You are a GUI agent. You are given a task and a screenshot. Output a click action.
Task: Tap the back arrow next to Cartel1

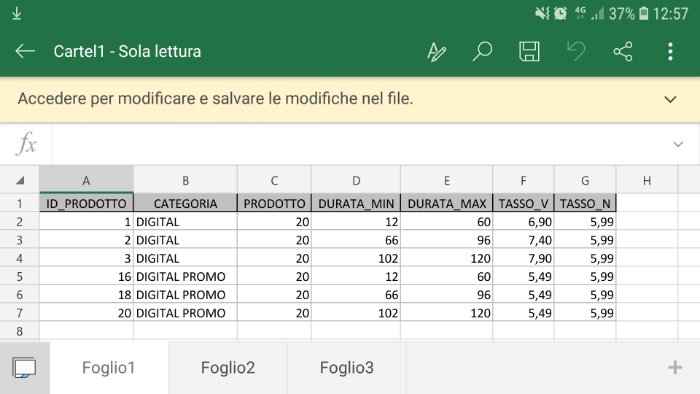25,51
